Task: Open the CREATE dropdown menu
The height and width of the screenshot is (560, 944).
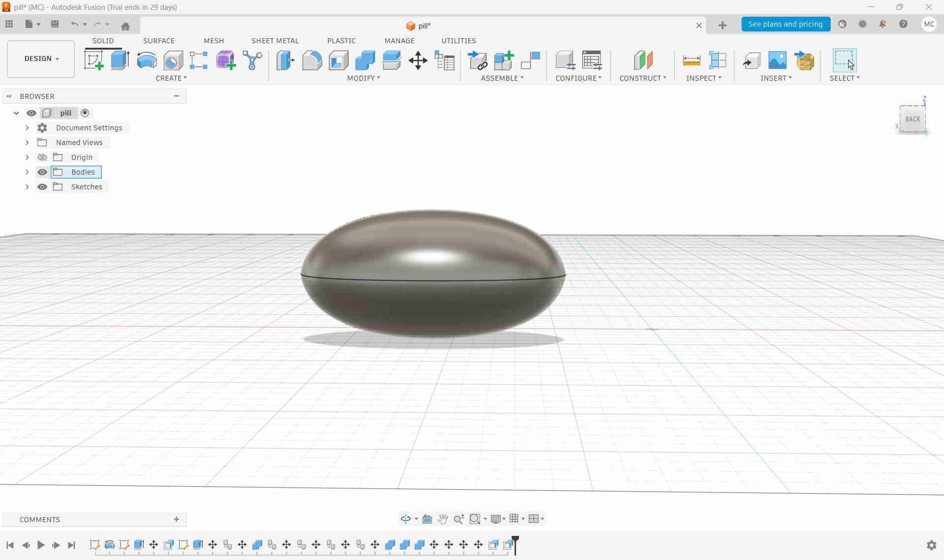Action: pos(172,78)
